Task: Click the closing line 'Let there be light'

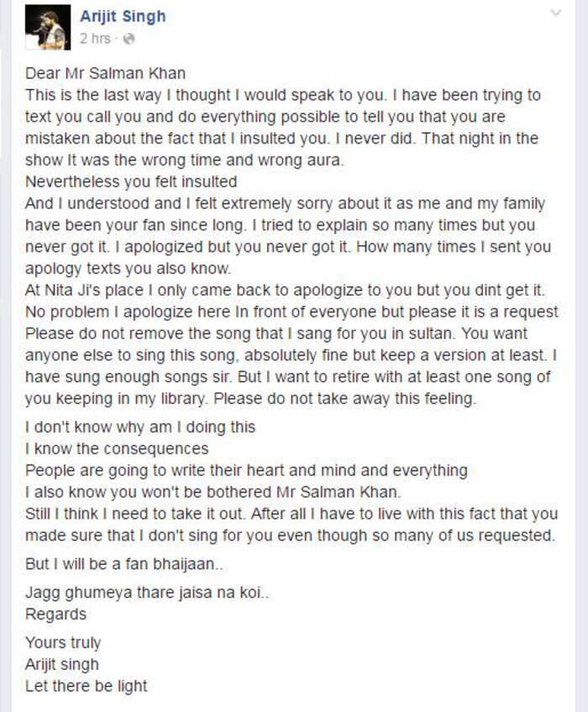Action: pos(87,686)
